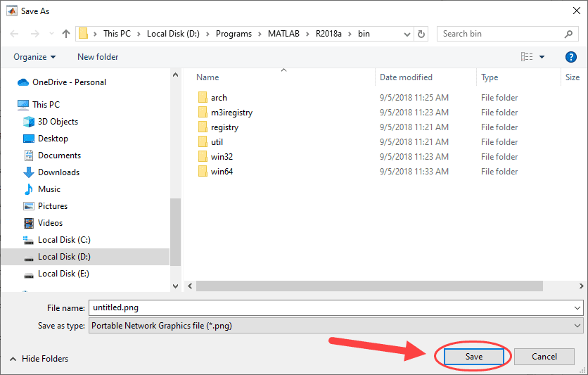Select OneDrive - Personal in sidebar
The image size is (588, 375).
(x=69, y=82)
